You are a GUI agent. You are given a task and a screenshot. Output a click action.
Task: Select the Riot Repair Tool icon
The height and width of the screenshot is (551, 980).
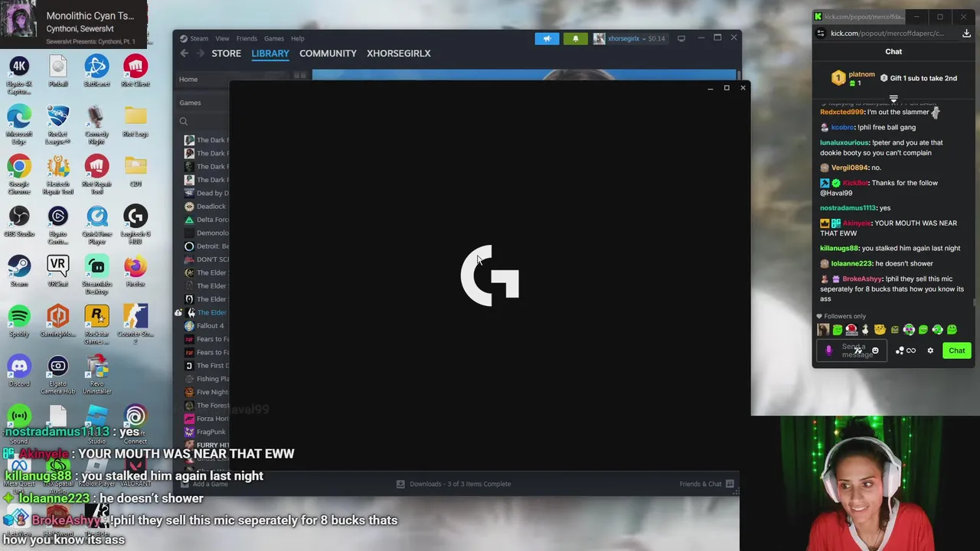point(96,174)
